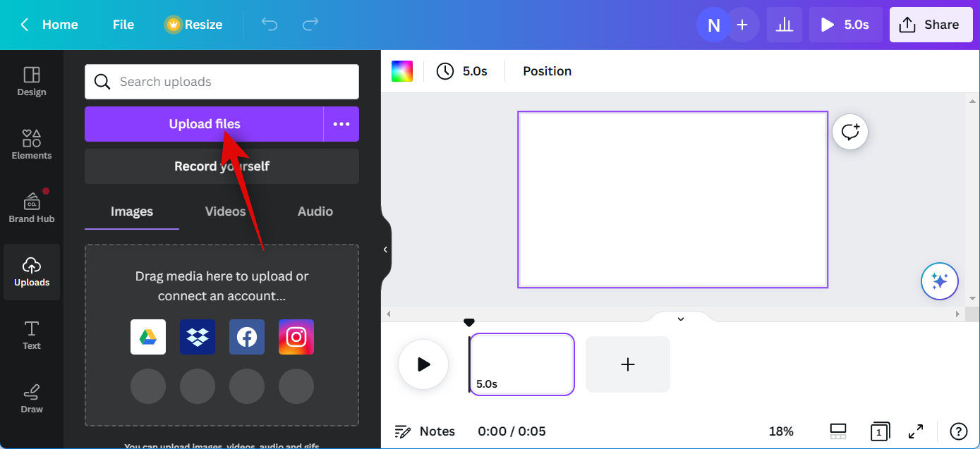Select the Uploads sidebar tab
The image size is (980, 449).
point(32,272)
